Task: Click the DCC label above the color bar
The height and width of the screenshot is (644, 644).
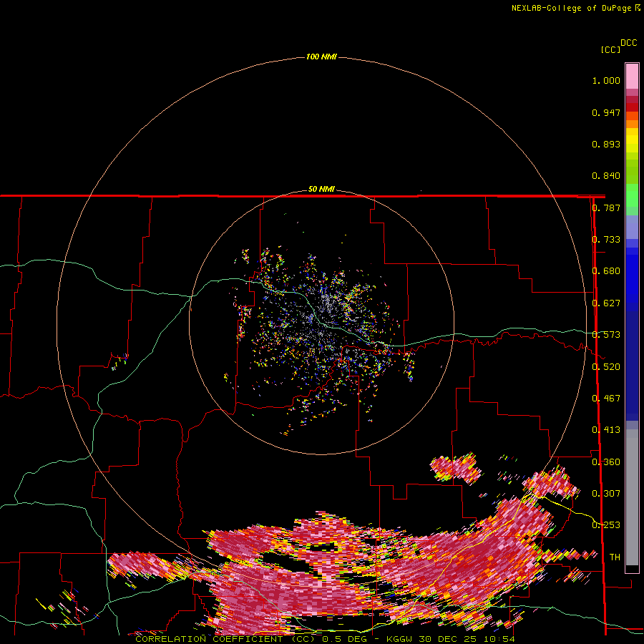Action: coord(629,43)
